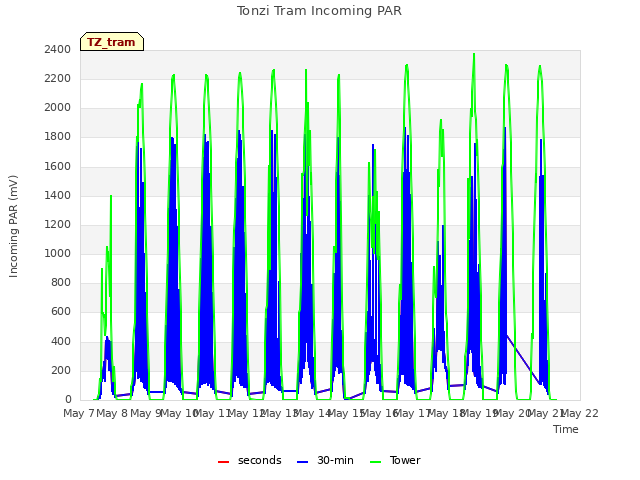Click the 2000 y-axis tick label
640x480 pixels.
pyautogui.click(x=58, y=108)
